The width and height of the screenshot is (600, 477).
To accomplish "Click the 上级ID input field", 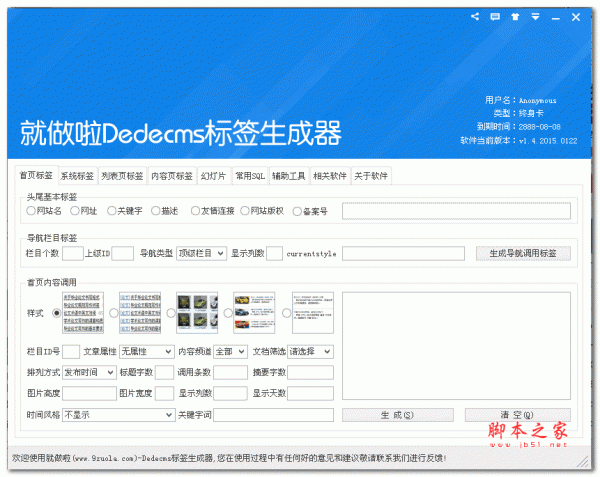I will [122, 253].
